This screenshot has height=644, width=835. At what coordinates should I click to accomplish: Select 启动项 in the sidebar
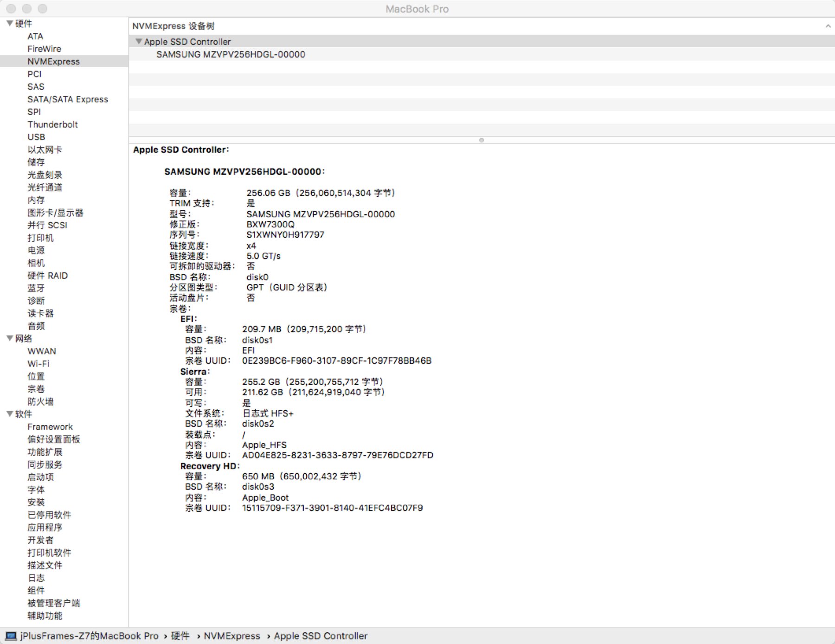(40, 477)
